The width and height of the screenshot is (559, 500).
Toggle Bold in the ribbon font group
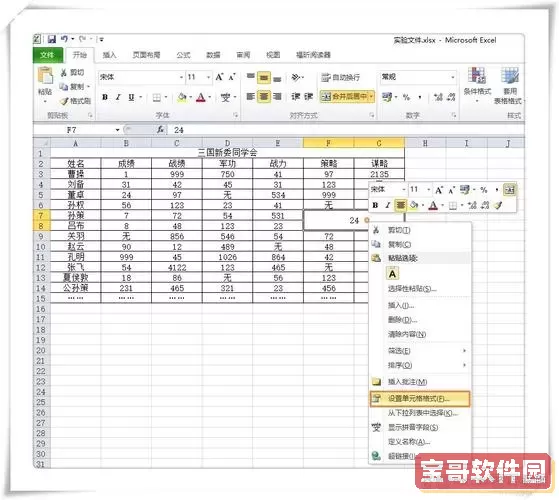105,97
